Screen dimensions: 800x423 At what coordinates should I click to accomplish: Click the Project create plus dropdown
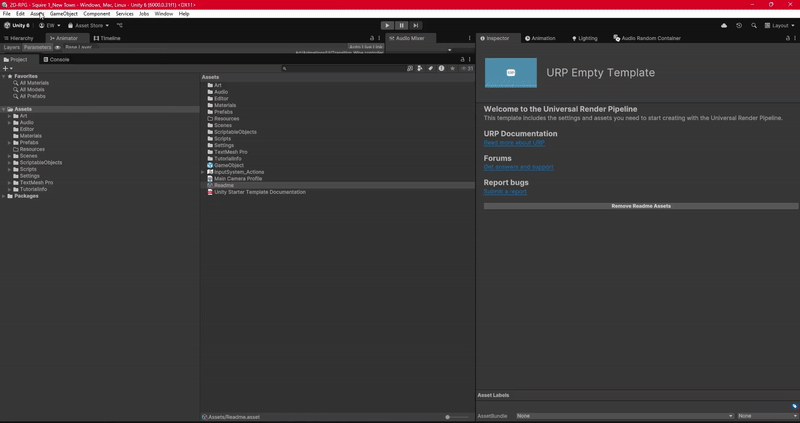(x=7, y=68)
